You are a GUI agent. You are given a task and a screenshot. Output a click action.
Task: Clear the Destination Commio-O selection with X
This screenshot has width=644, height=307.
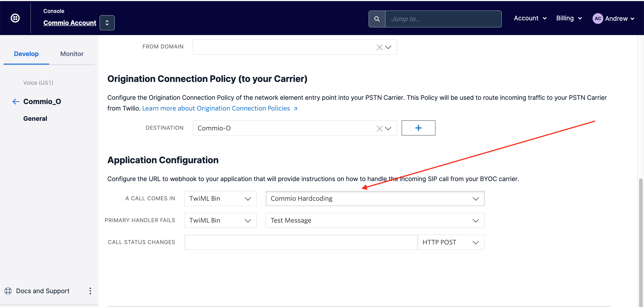tap(379, 129)
